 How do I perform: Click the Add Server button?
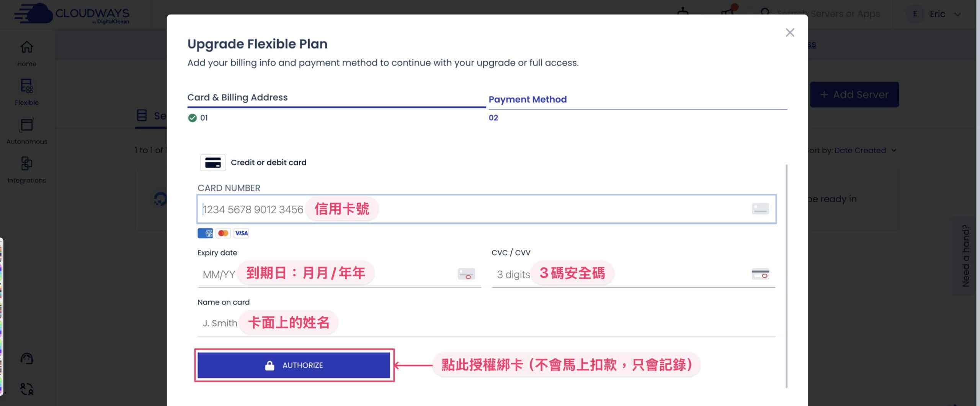point(854,95)
